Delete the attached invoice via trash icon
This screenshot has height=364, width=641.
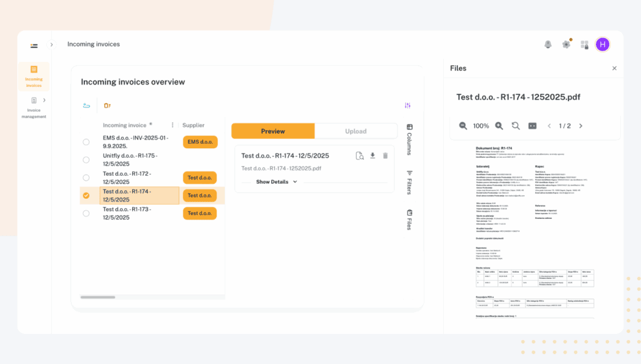(x=386, y=155)
